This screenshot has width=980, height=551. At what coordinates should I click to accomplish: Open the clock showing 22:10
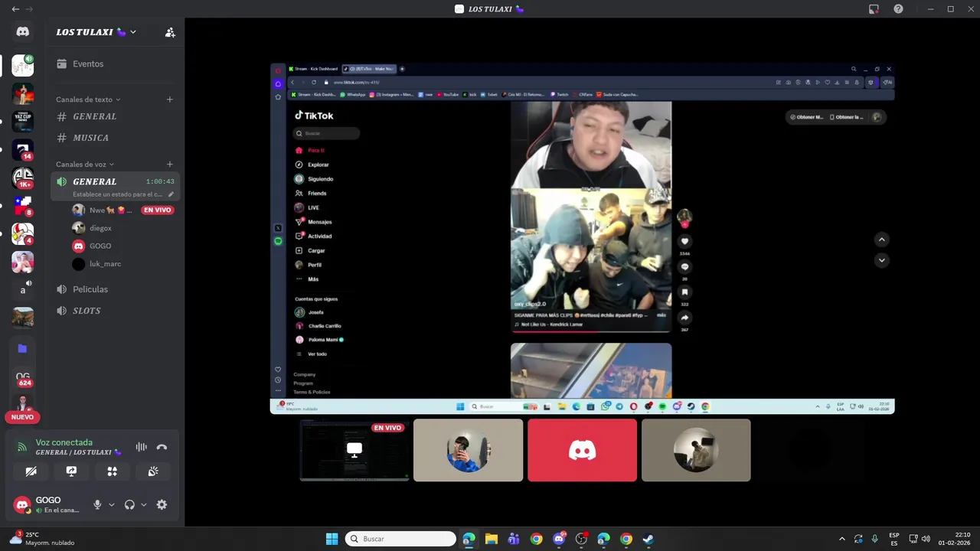click(x=954, y=539)
